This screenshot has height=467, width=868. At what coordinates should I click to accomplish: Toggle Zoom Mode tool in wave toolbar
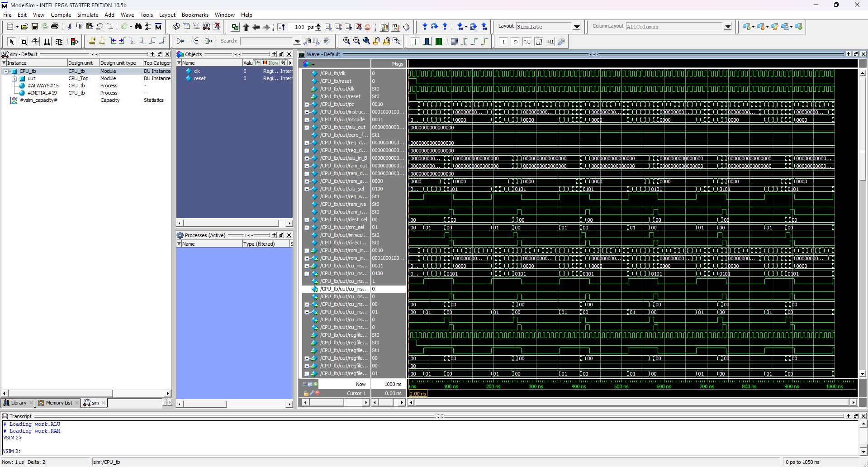24,42
